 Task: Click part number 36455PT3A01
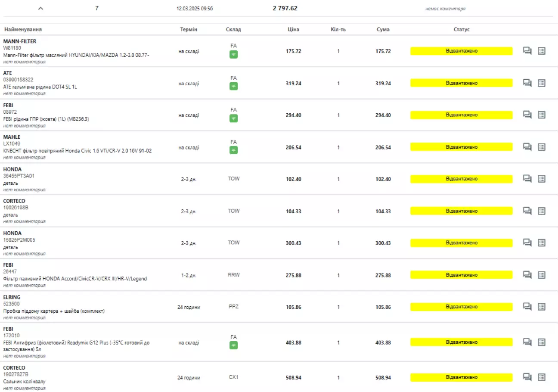pyautogui.click(x=19, y=176)
